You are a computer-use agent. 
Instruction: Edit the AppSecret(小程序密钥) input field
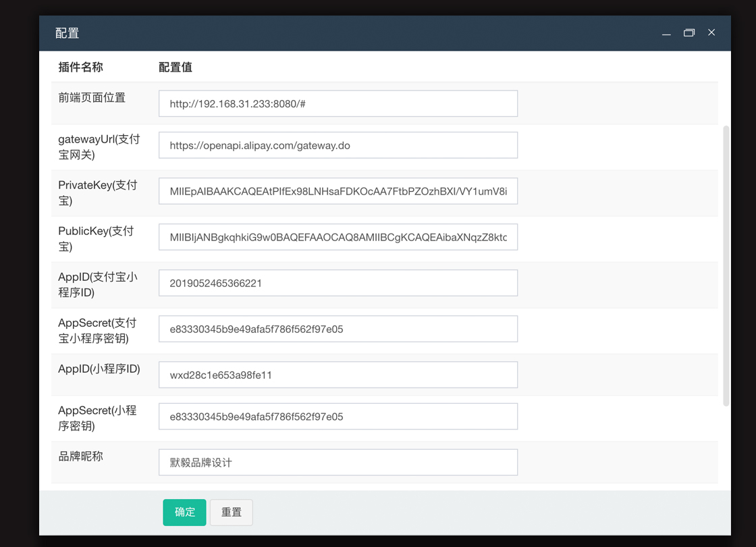(338, 416)
